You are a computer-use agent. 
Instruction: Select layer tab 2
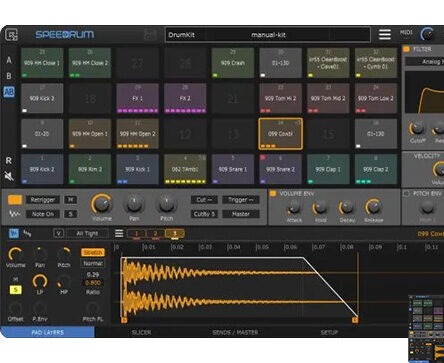tap(155, 233)
